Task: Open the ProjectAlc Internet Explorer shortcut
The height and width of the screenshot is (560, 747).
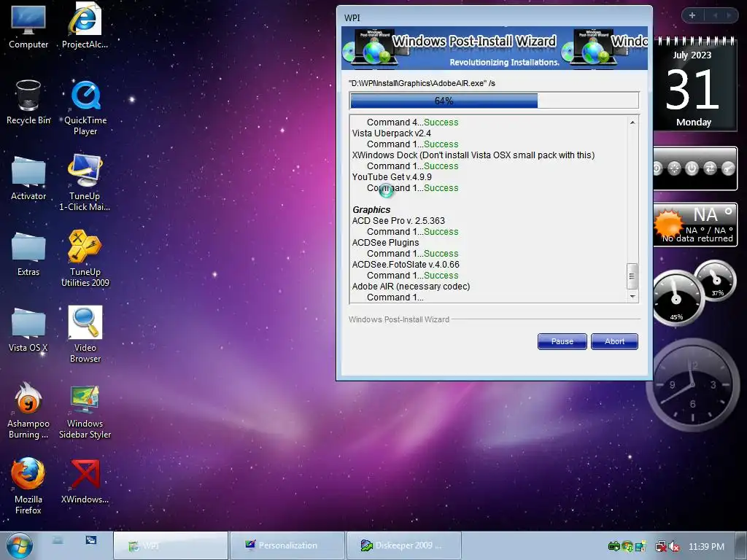Action: tap(85, 27)
